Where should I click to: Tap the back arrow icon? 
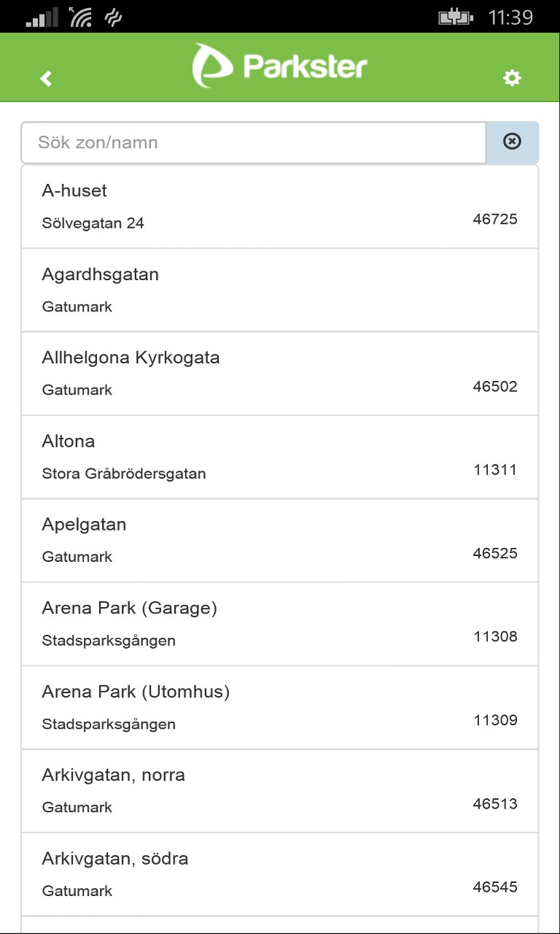46,78
